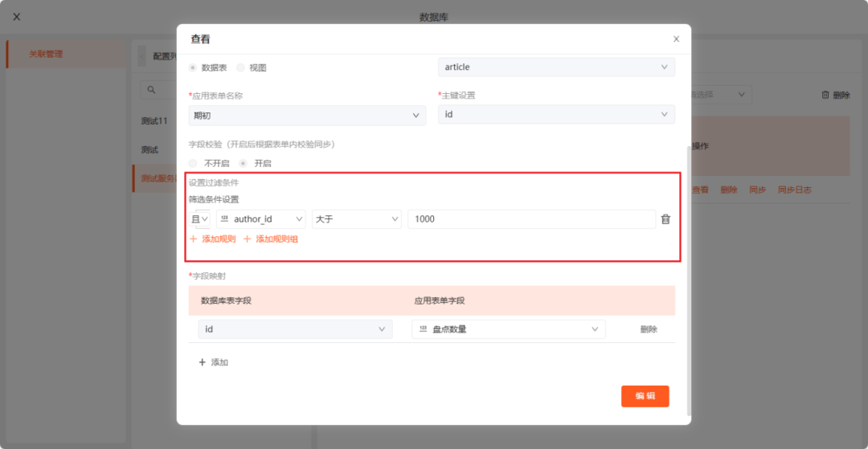Click the orange 编辑 button

pos(645,396)
